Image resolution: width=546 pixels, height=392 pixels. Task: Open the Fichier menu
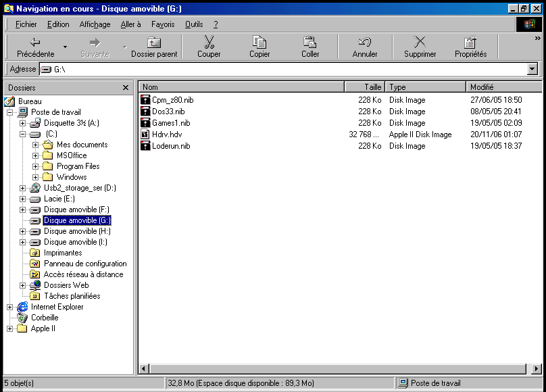(x=26, y=24)
